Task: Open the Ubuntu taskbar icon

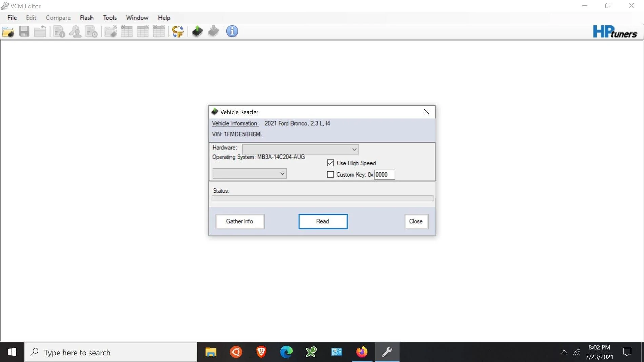Action: tap(236, 352)
